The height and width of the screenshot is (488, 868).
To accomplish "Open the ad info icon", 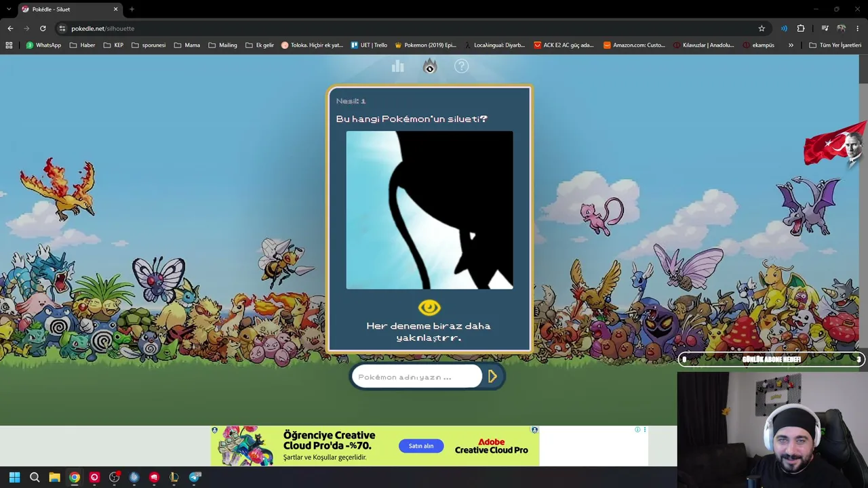I will click(637, 430).
